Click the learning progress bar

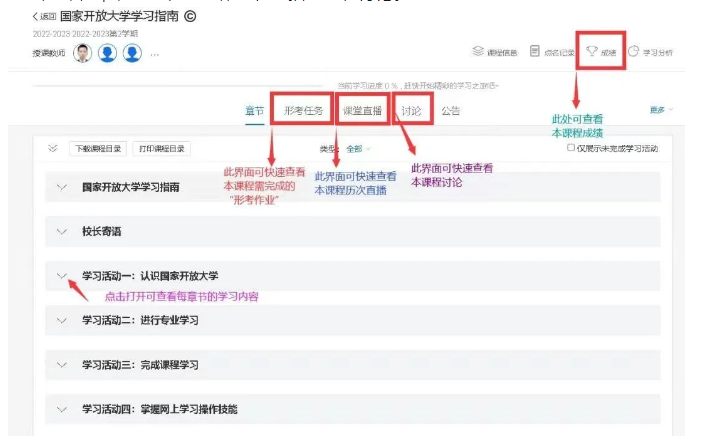point(177,85)
